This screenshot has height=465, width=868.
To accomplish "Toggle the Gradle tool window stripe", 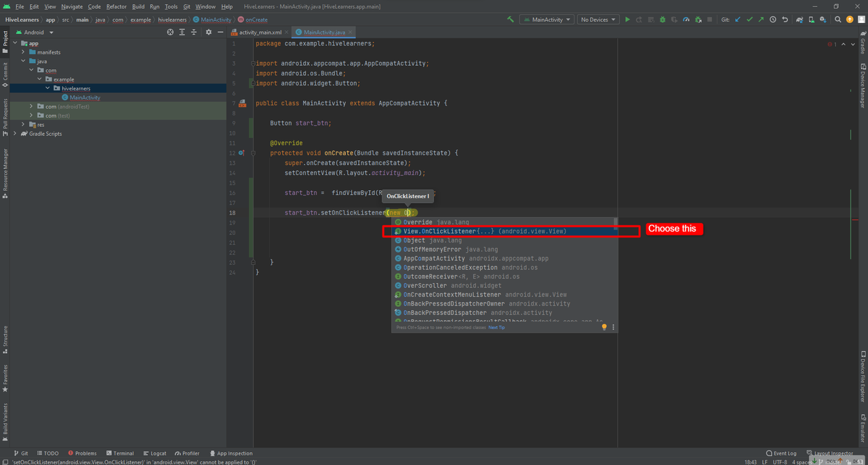I will [x=863, y=43].
